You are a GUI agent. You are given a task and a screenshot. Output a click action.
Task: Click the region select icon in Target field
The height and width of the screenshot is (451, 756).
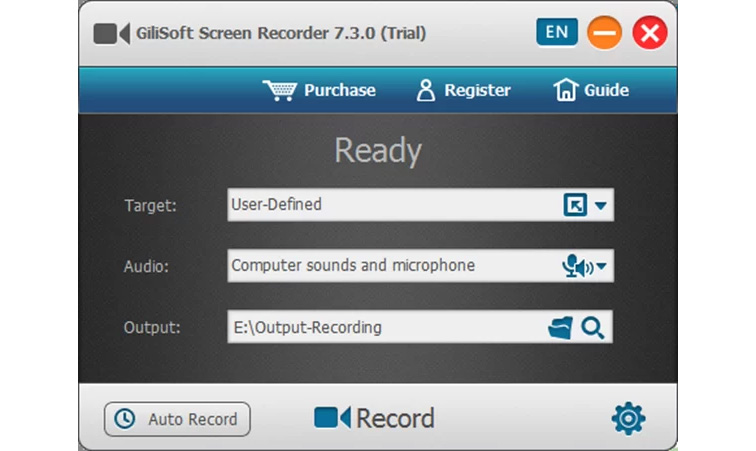coord(575,205)
